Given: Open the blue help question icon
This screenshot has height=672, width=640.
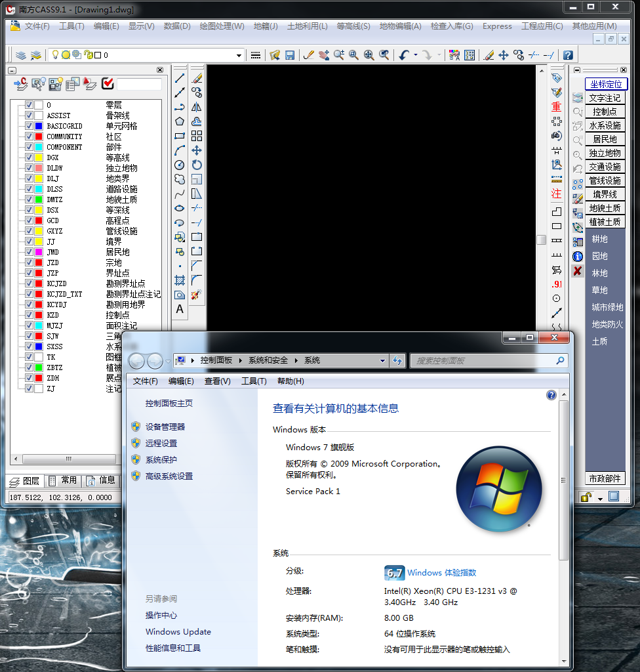Looking at the screenshot, I should pos(568,55).
